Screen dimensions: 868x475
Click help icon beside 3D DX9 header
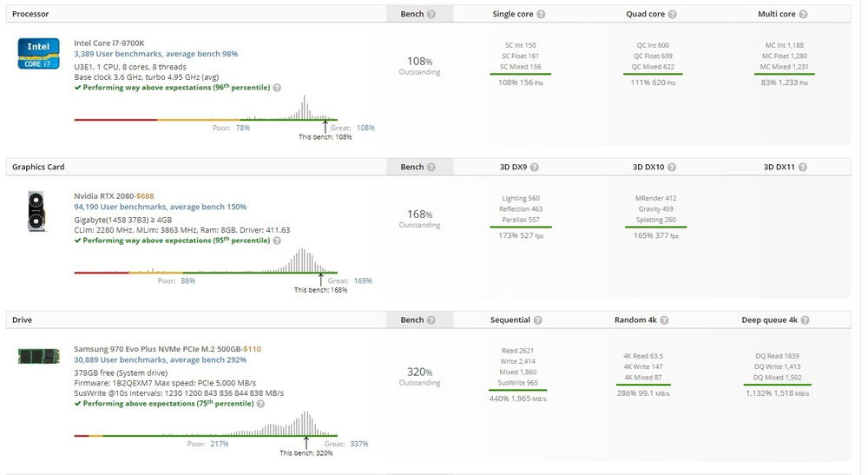(x=534, y=168)
